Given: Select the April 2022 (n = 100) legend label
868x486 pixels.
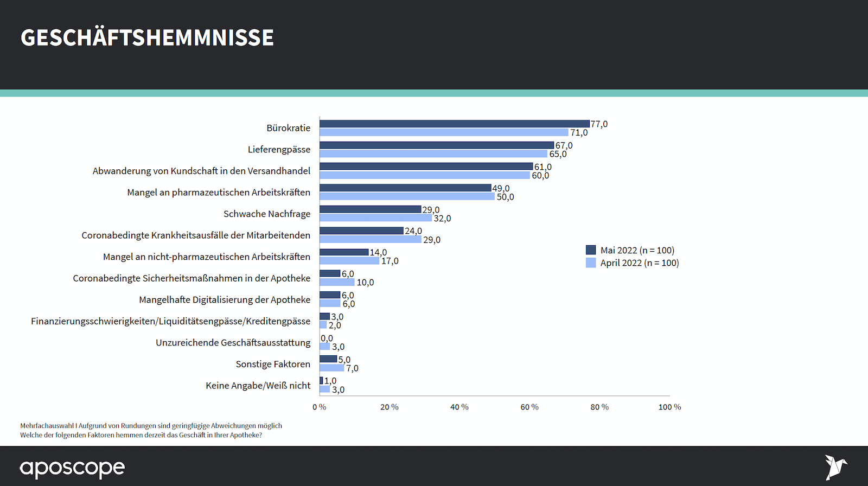Looking at the screenshot, I should click(639, 263).
